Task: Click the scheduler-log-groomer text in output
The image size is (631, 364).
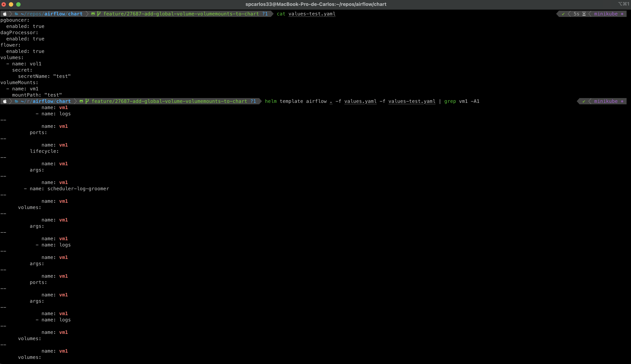Action: tap(78, 189)
